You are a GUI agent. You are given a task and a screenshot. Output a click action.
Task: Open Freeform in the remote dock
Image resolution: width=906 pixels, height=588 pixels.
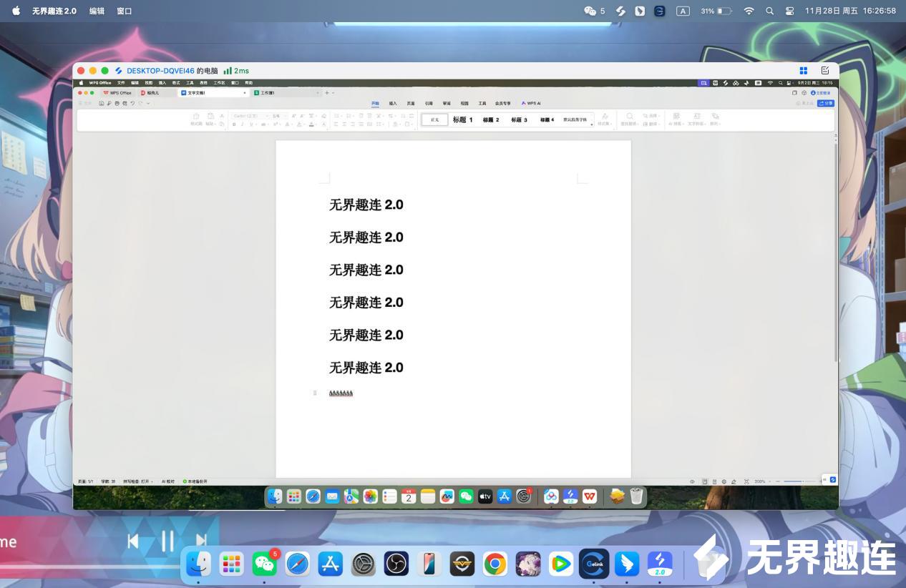tap(447, 496)
